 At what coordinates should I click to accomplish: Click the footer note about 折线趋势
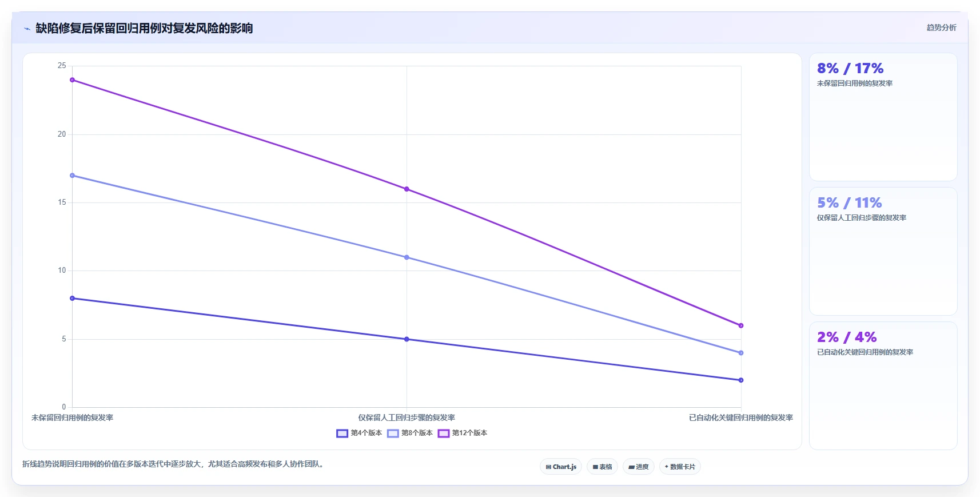pos(174,464)
